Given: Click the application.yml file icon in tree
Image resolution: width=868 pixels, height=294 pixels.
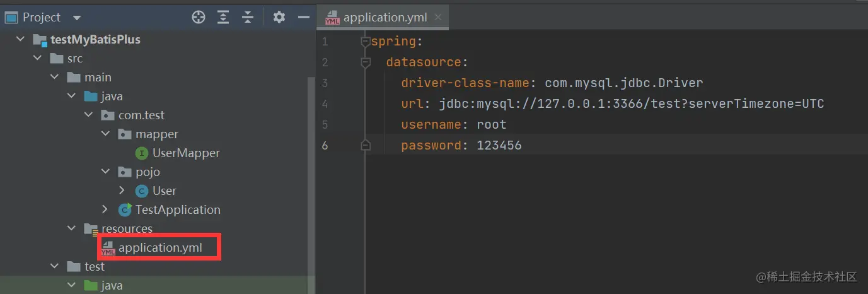Looking at the screenshot, I should point(108,248).
